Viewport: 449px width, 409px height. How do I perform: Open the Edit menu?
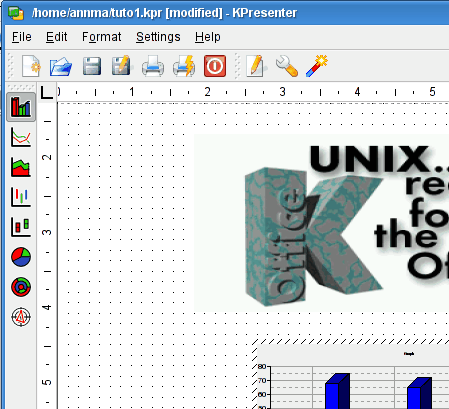[56, 37]
